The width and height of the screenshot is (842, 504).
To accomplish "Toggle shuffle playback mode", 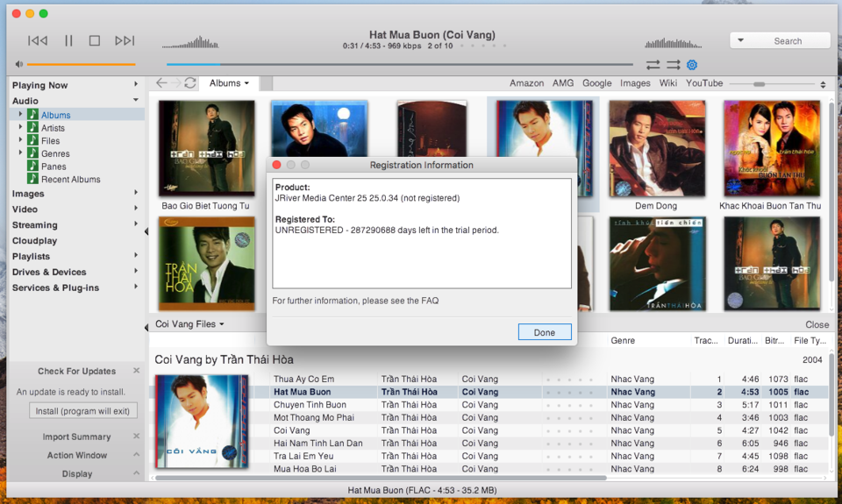I will tap(674, 65).
